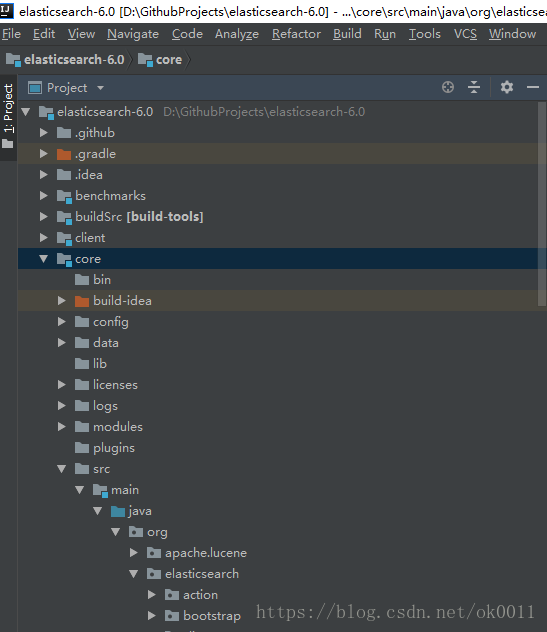Open the Run menu
Screen dimensions: 547x632
click(385, 34)
